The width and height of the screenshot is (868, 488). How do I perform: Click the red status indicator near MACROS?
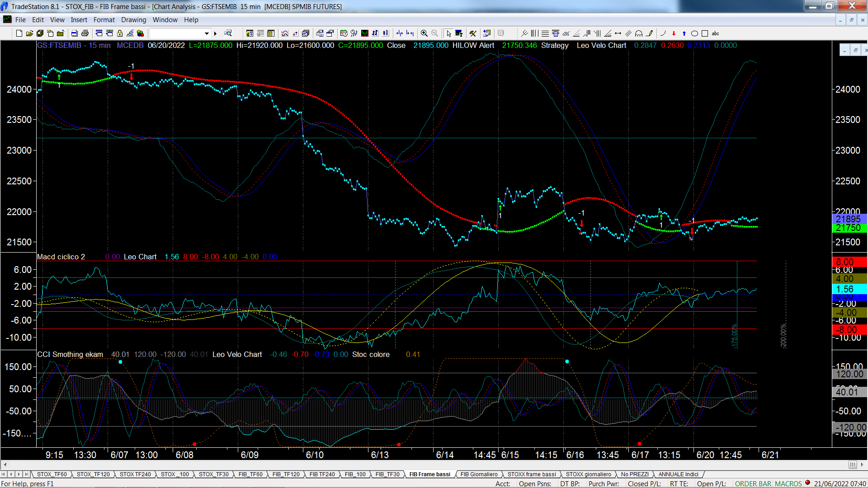tap(807, 483)
